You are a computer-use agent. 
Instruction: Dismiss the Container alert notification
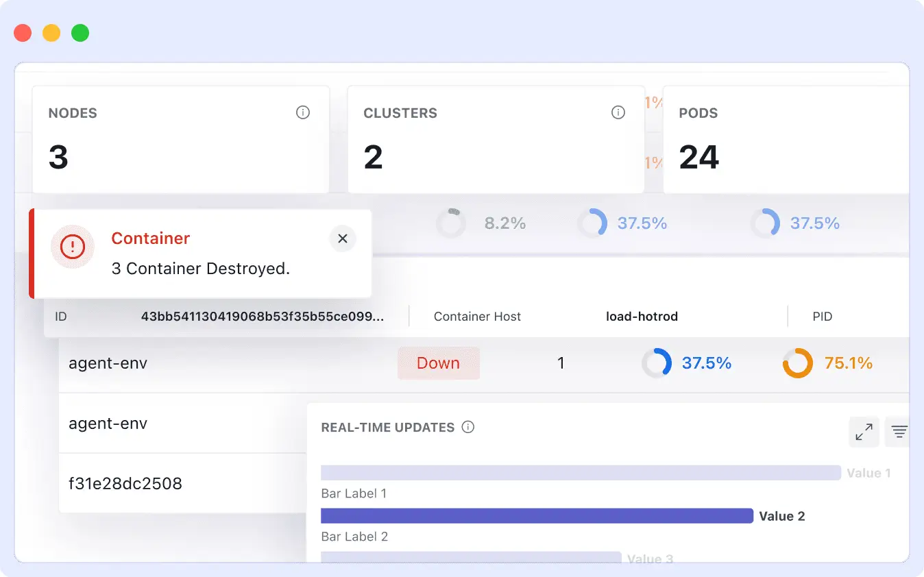[x=343, y=238]
